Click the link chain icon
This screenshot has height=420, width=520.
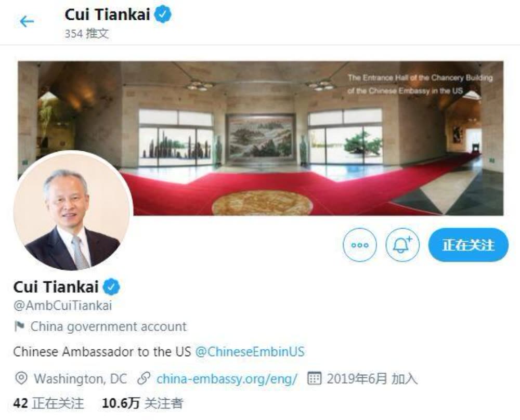coord(144,378)
